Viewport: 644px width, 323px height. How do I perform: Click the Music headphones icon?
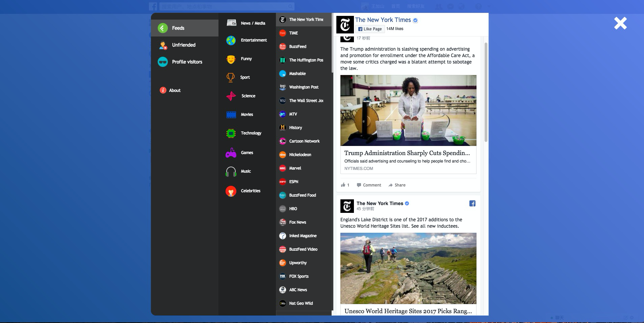click(x=231, y=172)
